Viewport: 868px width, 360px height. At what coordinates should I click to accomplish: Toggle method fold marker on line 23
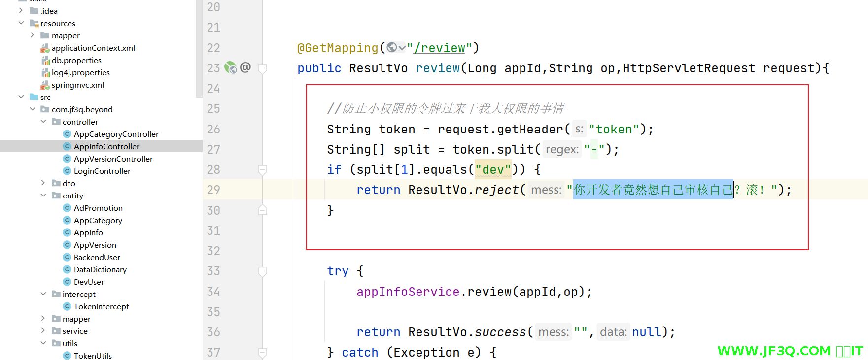263,68
